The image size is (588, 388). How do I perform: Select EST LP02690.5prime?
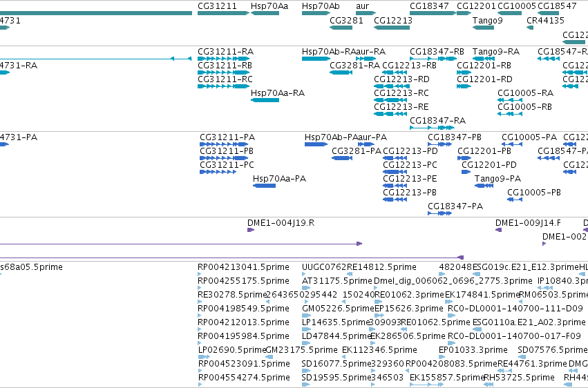coord(231,351)
